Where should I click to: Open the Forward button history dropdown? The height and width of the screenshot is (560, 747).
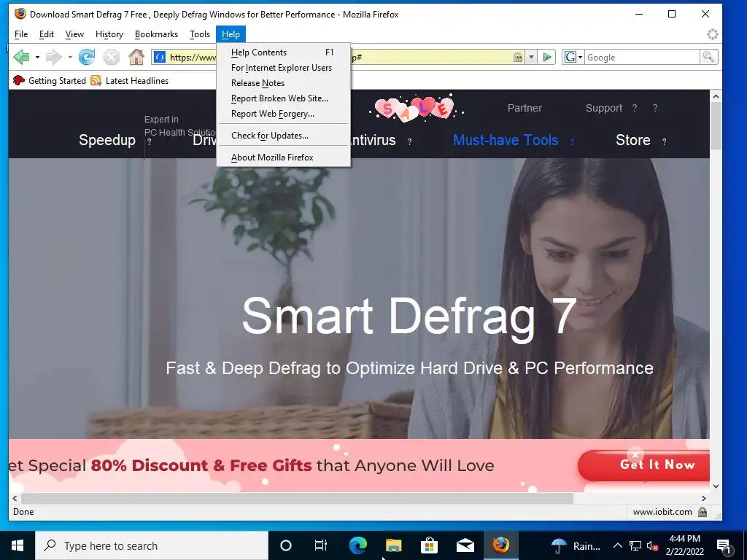[x=70, y=57]
